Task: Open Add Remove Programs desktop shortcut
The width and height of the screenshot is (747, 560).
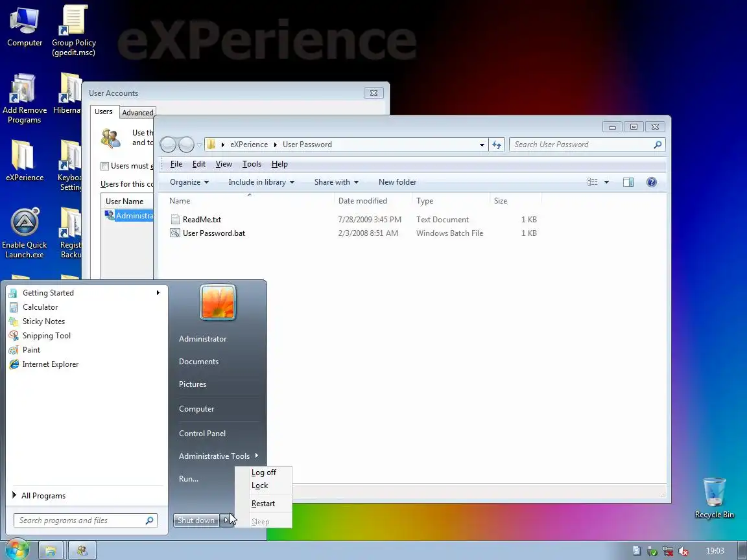Action: click(24, 99)
